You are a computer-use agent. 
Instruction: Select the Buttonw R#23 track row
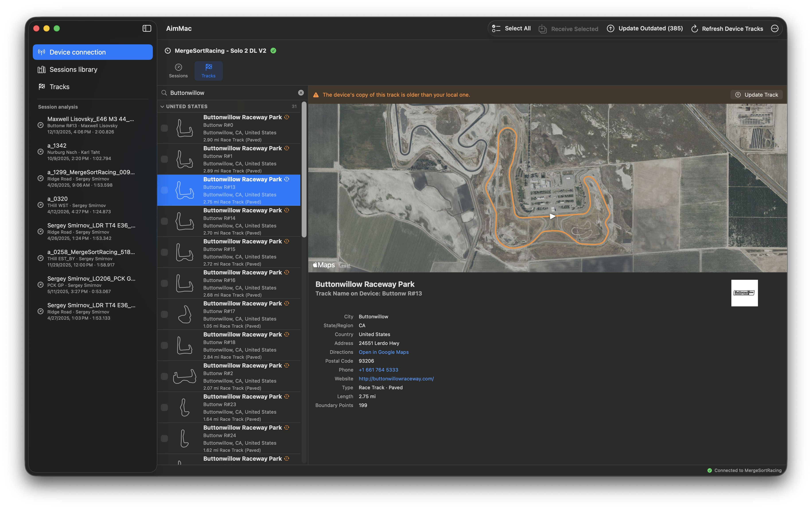[x=229, y=407]
